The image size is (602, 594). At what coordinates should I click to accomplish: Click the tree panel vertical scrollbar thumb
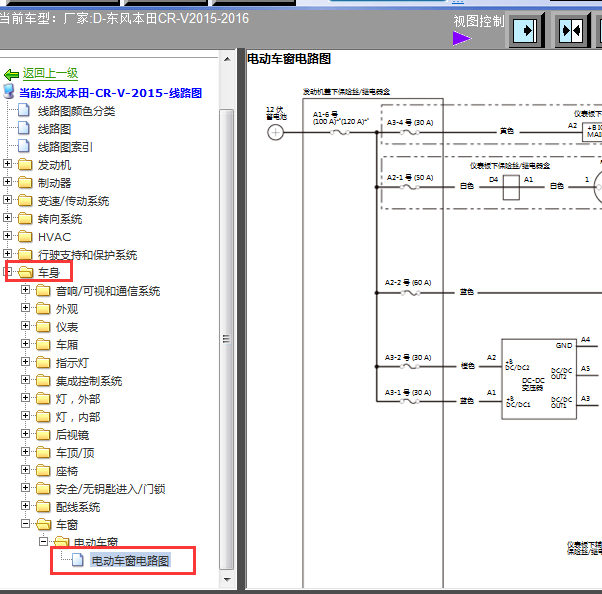[x=227, y=339]
